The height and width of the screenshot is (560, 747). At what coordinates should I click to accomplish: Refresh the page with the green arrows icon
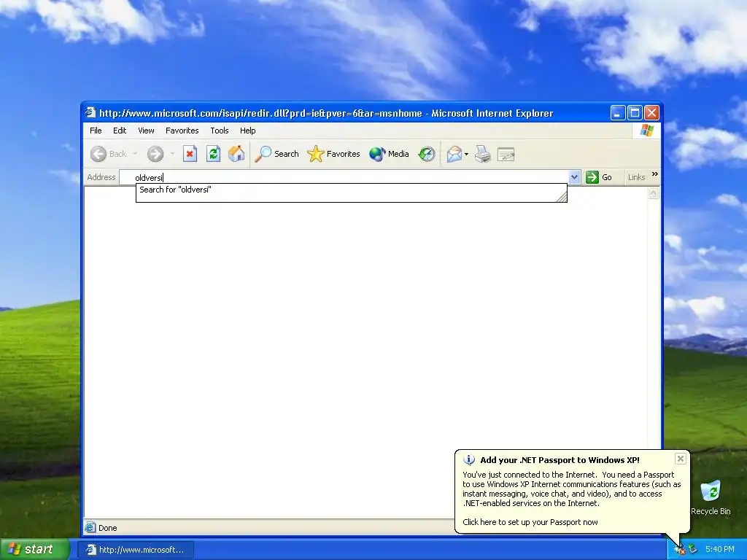click(x=213, y=154)
